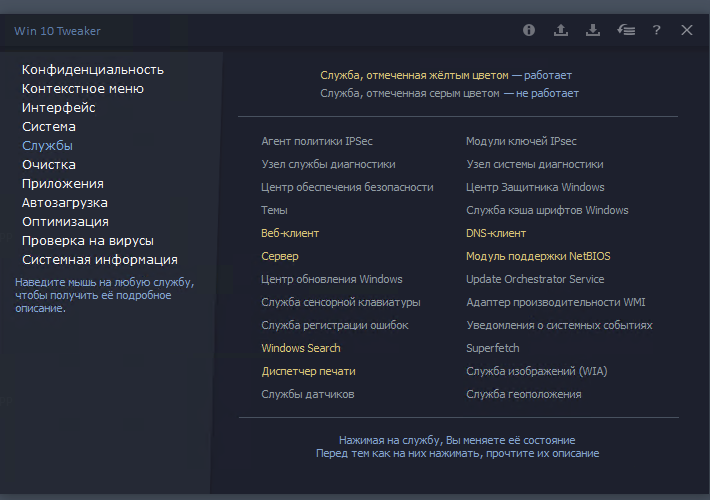The height and width of the screenshot is (500, 710).
Task: Toggle the Веб-клиент service
Action: pyautogui.click(x=290, y=233)
